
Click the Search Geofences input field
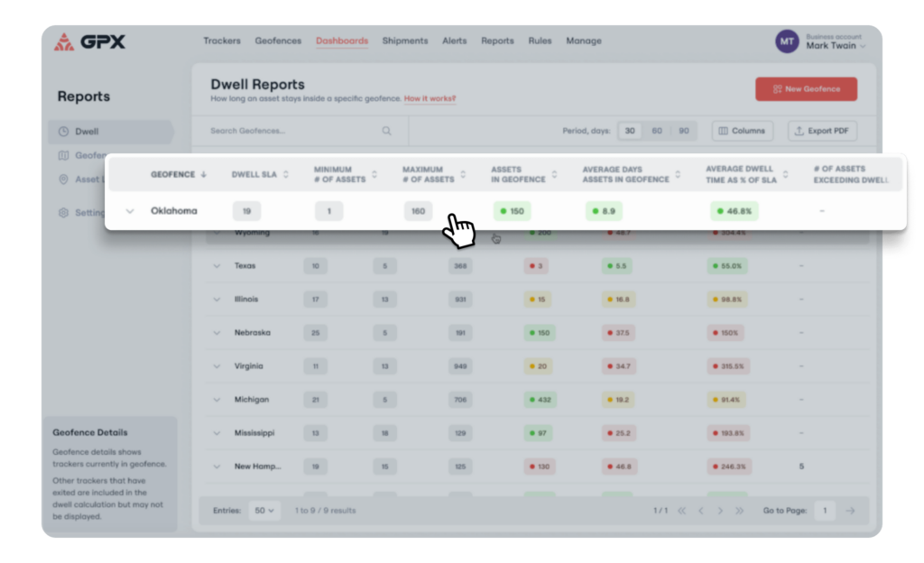coord(289,131)
